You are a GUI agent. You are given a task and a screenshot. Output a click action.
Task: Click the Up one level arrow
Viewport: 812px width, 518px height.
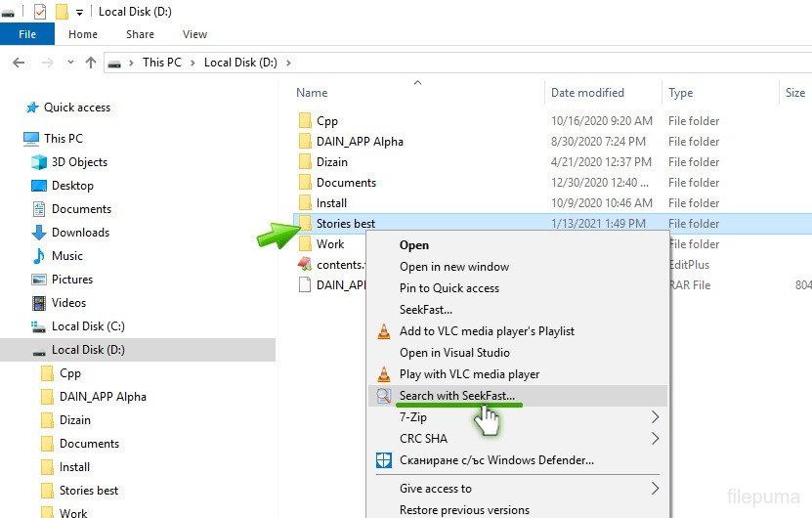[x=91, y=63]
